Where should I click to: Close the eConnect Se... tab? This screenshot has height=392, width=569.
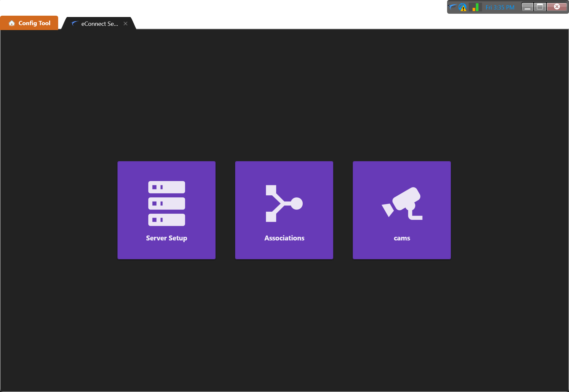pyautogui.click(x=126, y=24)
